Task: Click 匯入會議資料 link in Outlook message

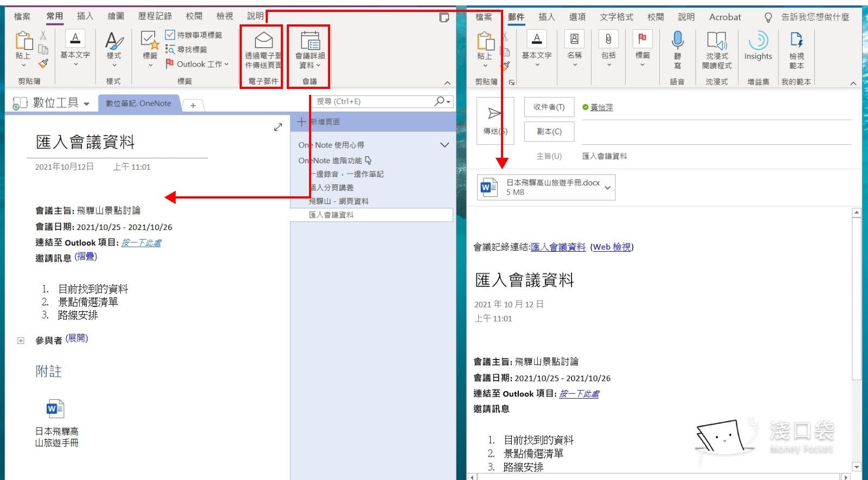Action: click(x=558, y=247)
